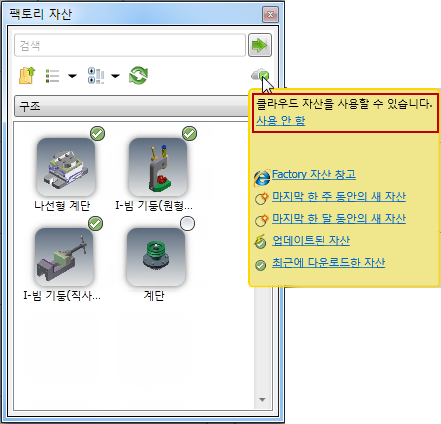441x424 pixels.
Task: Expand the list view dropdown arrow
Action: pos(72,76)
